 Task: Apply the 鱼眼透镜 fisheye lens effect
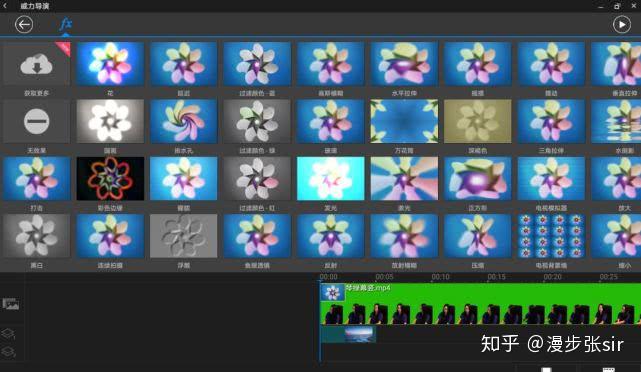point(257,236)
